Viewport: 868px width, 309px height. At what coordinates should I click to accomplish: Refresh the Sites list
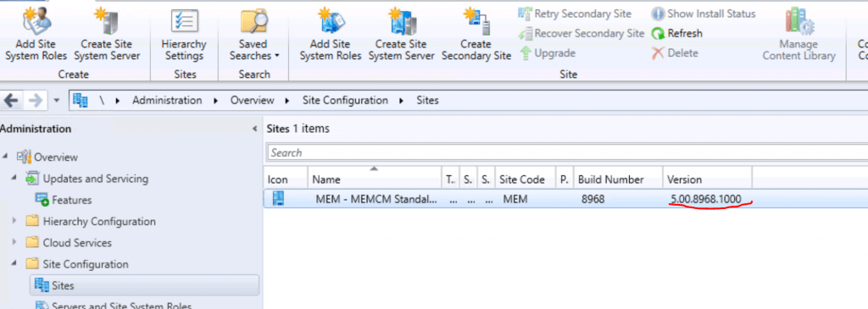pyautogui.click(x=677, y=34)
